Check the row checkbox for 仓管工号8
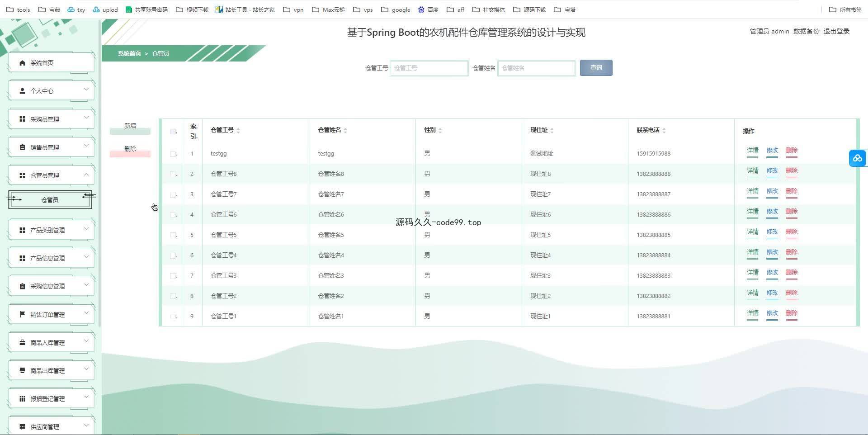 173,174
